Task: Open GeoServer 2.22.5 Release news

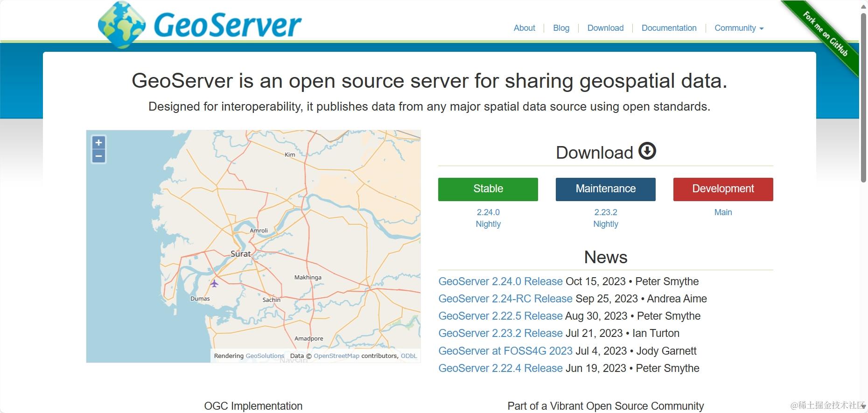Action: (x=500, y=316)
